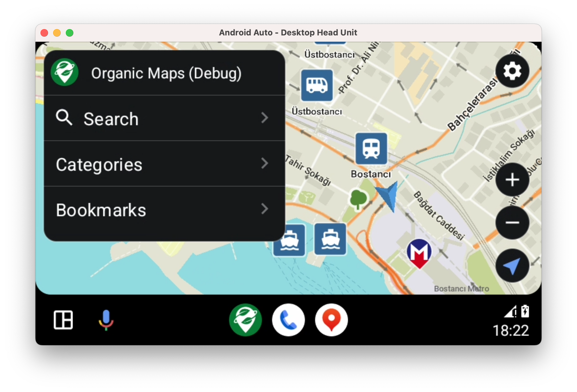Open Search from the menu
Viewport: 577px width, 392px height.
coord(164,118)
